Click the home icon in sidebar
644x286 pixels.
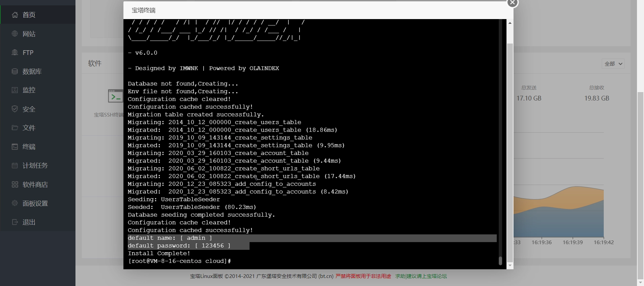15,15
